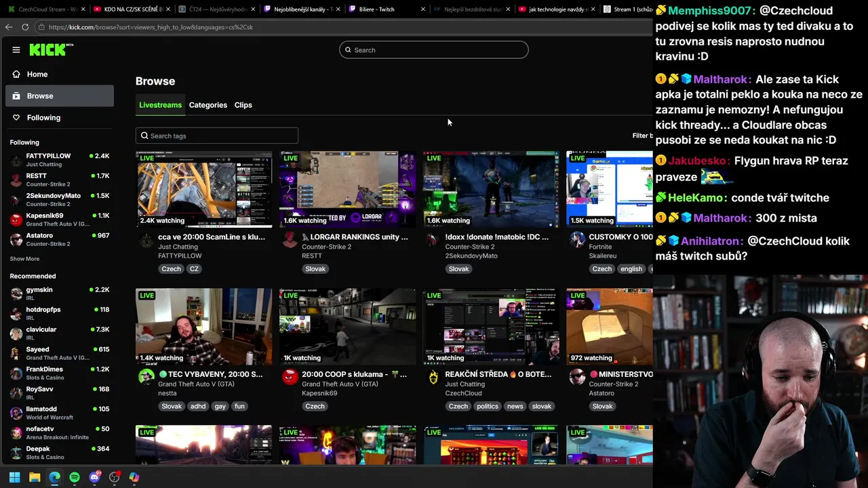
Task: Select the politics tag on CzechCloud card
Action: 488,407
